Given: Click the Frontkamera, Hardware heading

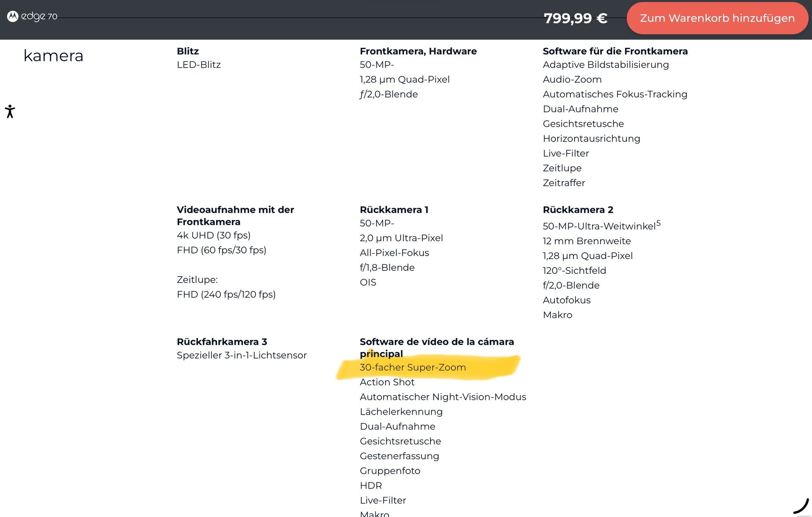Looking at the screenshot, I should (418, 51).
